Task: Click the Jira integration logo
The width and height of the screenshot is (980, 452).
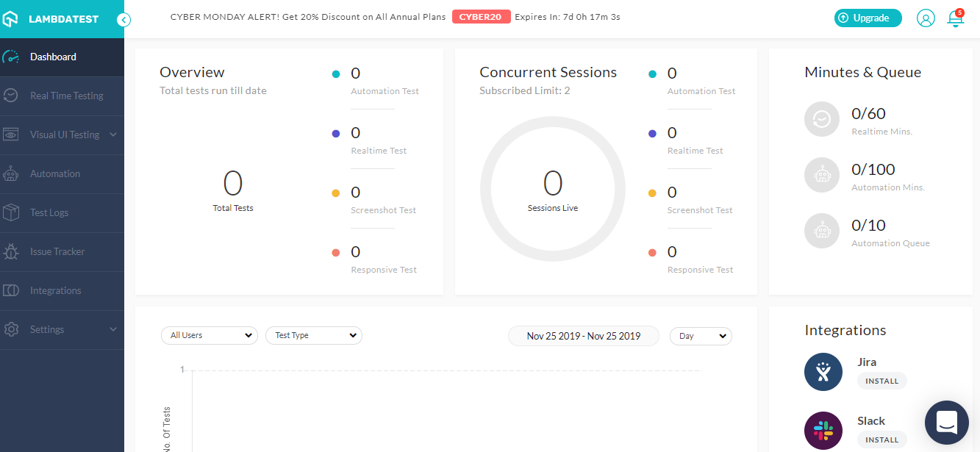Action: (x=823, y=372)
